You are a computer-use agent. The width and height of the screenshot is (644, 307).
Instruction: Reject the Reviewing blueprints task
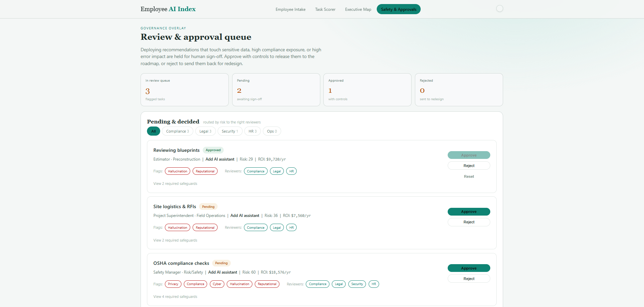pyautogui.click(x=469, y=166)
